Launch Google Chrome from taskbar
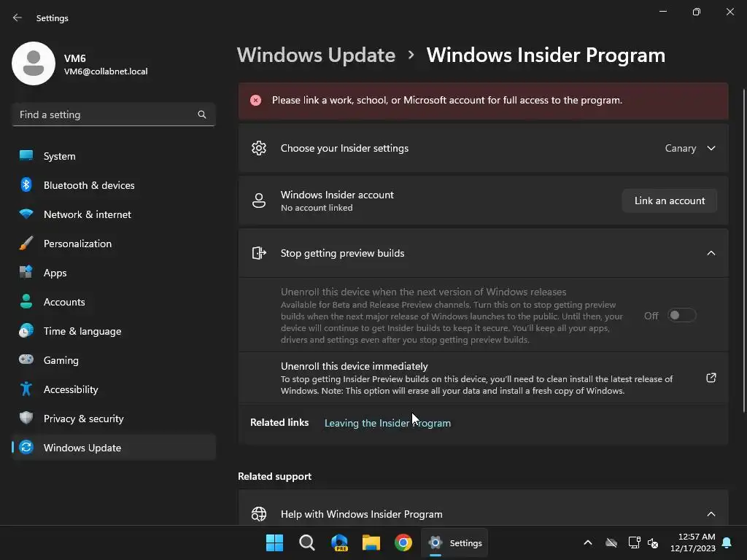Image resolution: width=747 pixels, height=560 pixels. (403, 542)
